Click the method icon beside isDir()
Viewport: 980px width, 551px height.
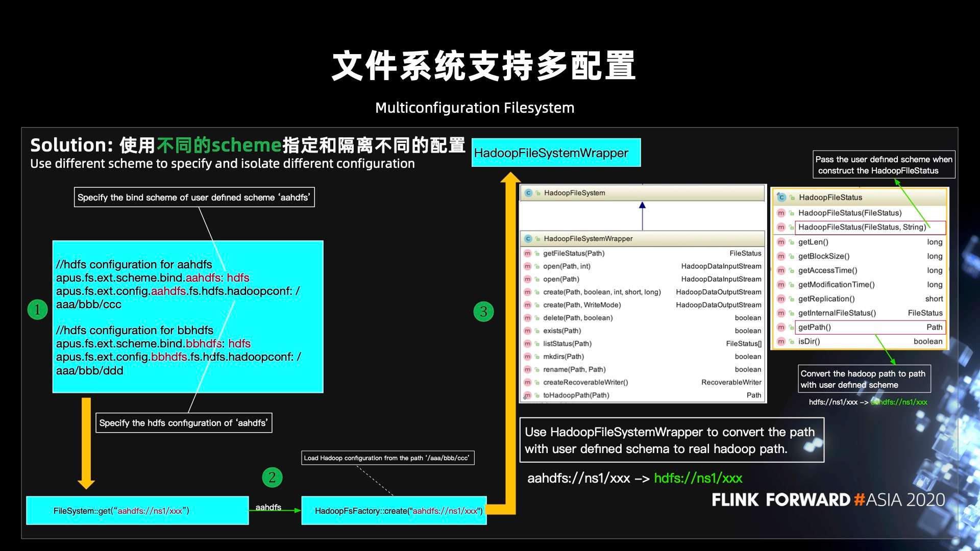pyautogui.click(x=781, y=341)
